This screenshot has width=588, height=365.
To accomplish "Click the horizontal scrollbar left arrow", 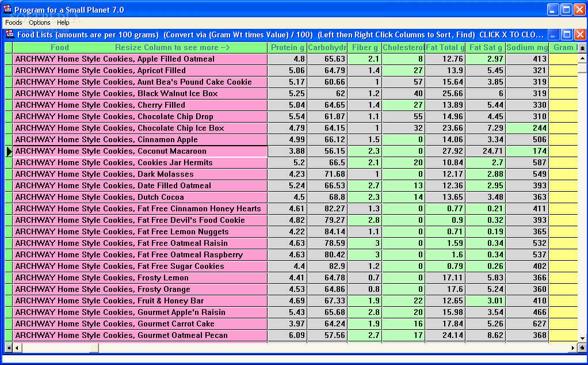I will pos(17,348).
